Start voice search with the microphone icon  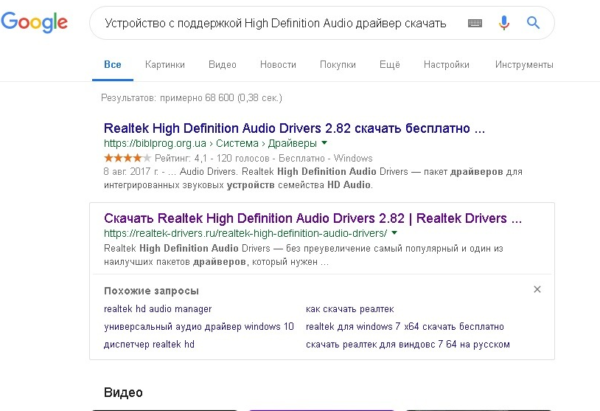(504, 23)
